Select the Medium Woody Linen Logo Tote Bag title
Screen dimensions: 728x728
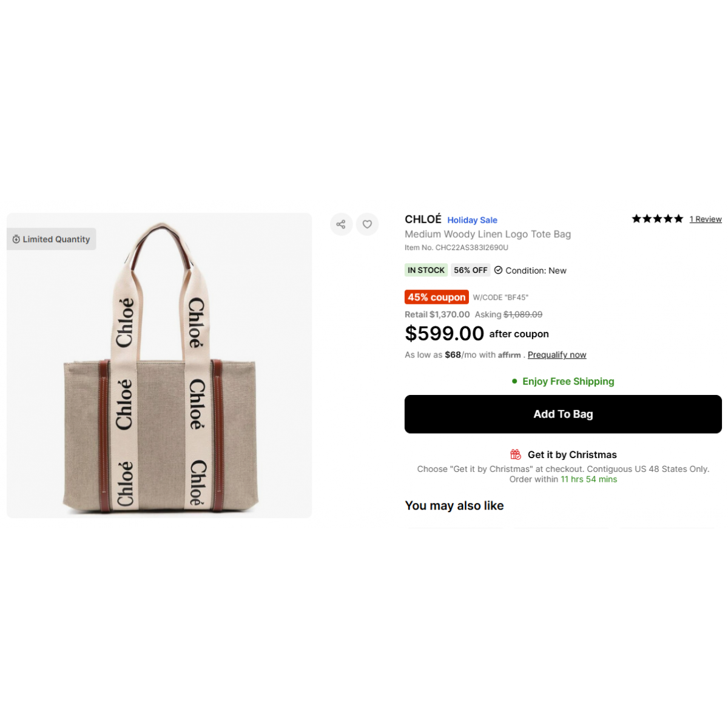point(488,234)
